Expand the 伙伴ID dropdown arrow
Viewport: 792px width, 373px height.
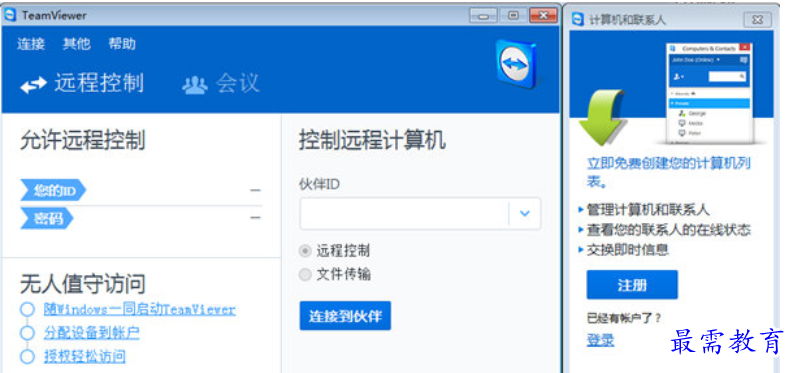click(x=525, y=213)
